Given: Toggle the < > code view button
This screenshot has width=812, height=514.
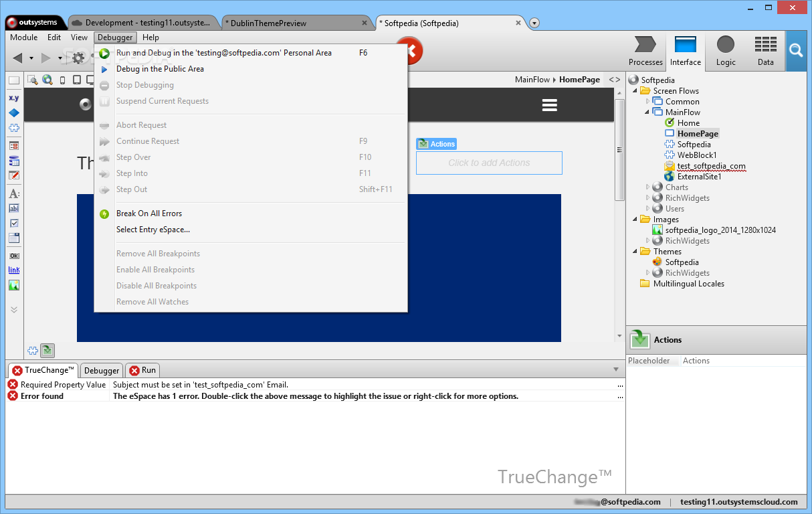Looking at the screenshot, I should (614, 80).
